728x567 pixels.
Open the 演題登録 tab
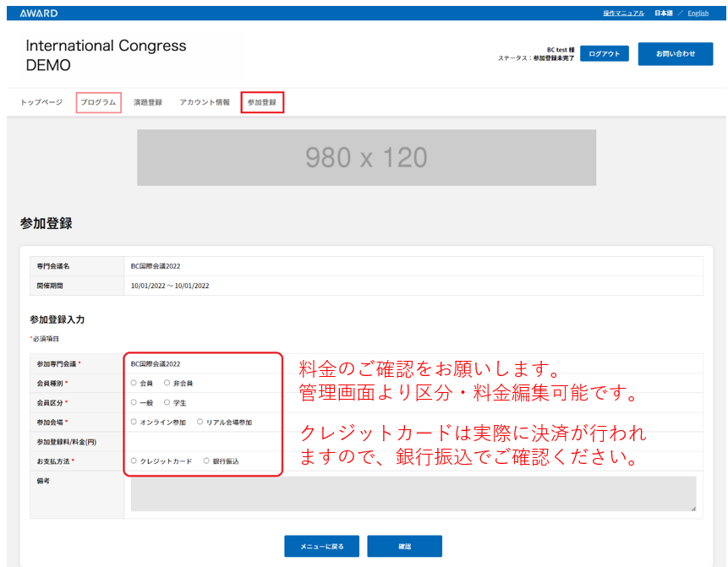click(148, 102)
